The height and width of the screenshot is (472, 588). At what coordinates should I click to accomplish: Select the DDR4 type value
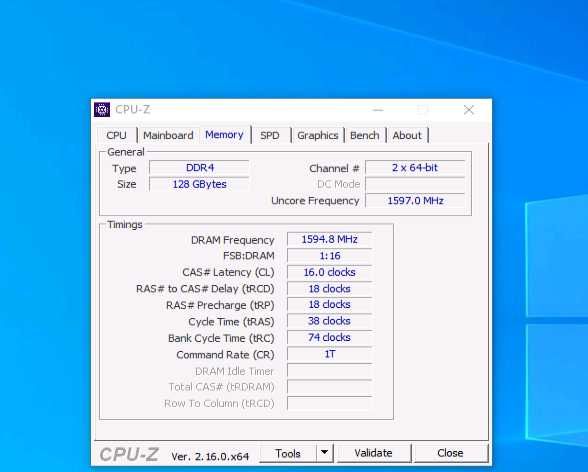tap(200, 168)
